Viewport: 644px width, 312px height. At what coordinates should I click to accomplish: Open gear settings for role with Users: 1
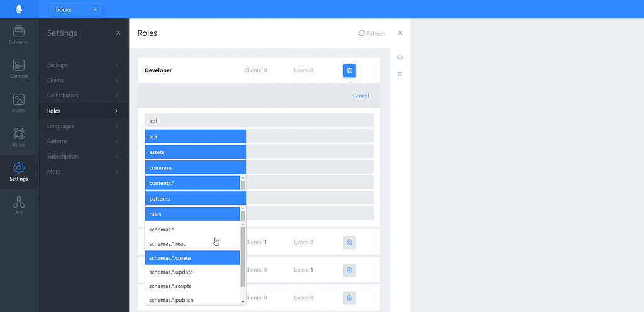point(350,270)
